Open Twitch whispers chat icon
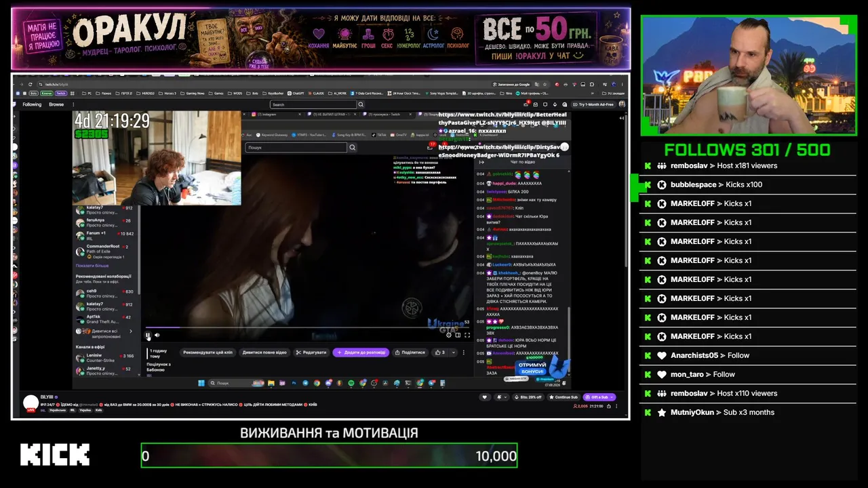 point(545,104)
